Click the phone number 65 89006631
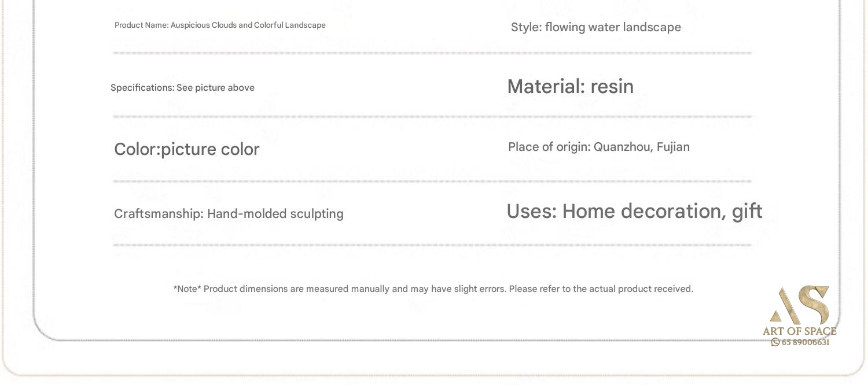 [806, 342]
